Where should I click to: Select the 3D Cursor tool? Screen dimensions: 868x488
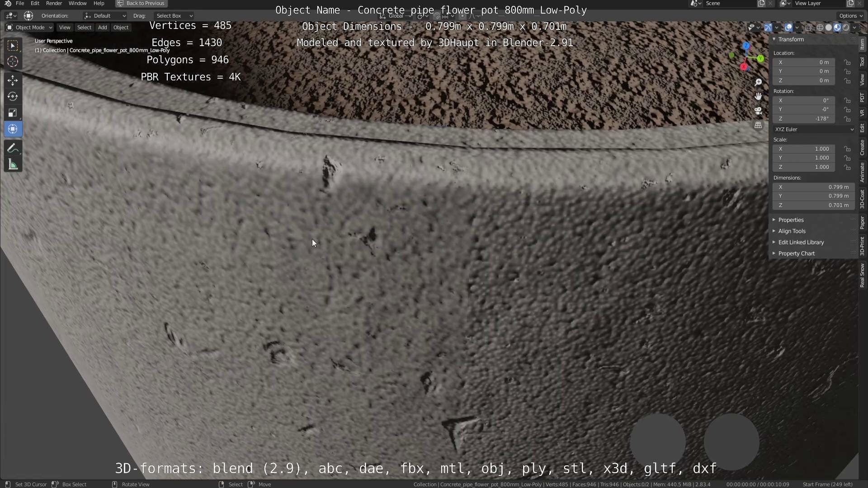pos(13,61)
